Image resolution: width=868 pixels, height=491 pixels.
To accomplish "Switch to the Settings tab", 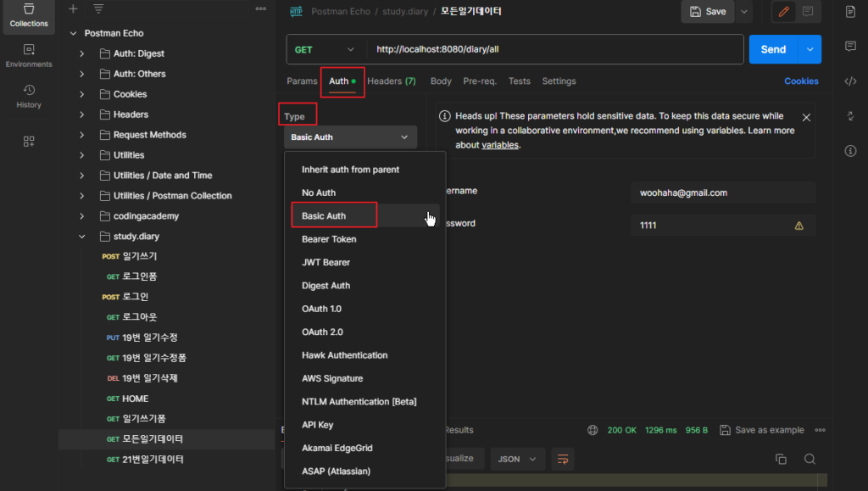I will pos(559,81).
